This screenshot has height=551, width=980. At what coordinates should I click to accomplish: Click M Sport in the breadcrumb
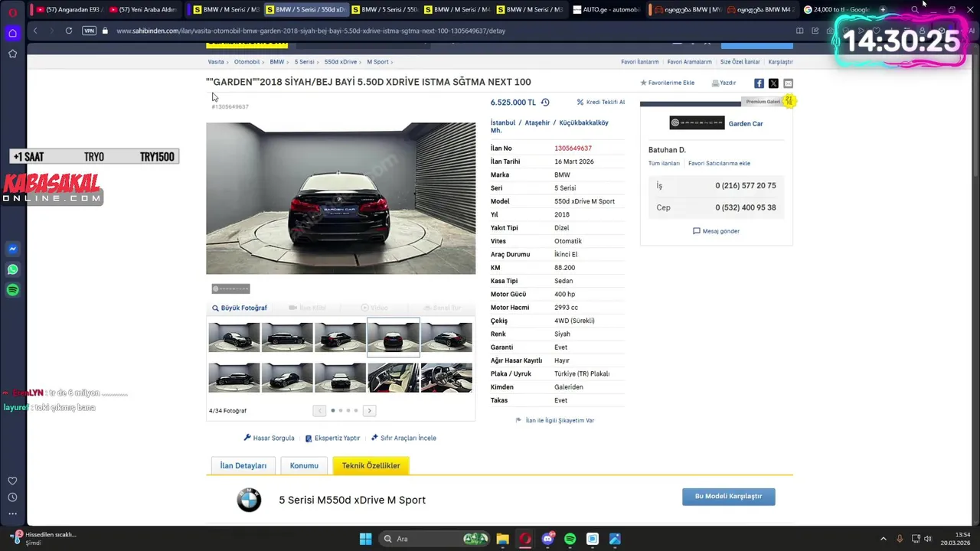(377, 62)
